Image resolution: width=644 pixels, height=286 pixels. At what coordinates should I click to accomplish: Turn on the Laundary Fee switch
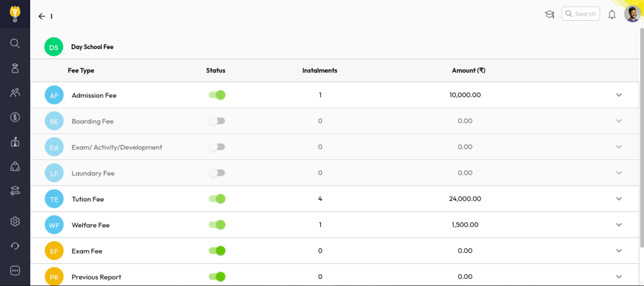[x=217, y=173]
